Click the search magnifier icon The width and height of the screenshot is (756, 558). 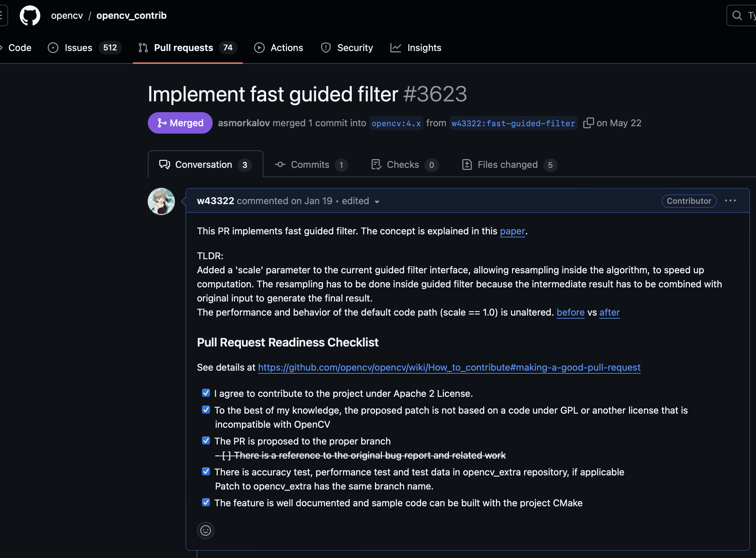coord(737,15)
